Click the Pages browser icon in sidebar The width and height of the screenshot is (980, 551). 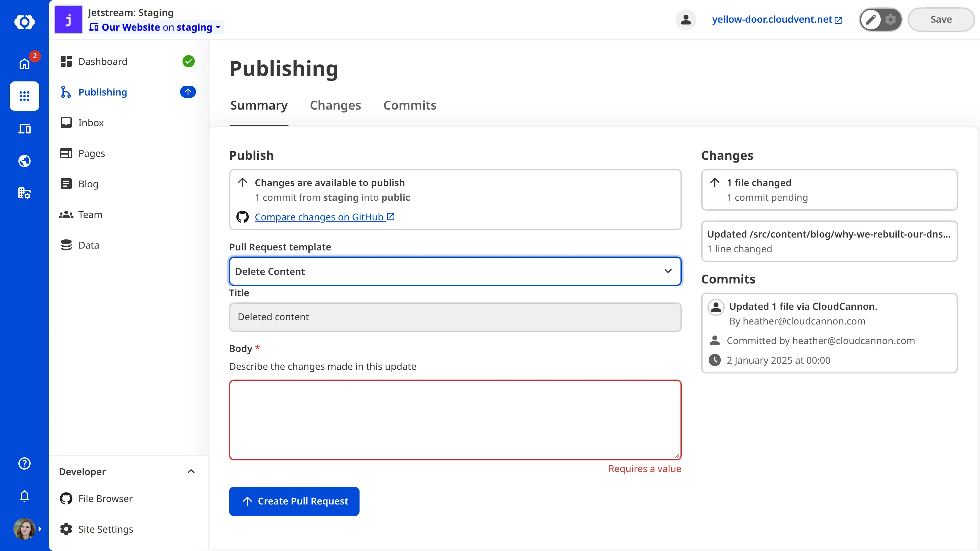tap(66, 153)
